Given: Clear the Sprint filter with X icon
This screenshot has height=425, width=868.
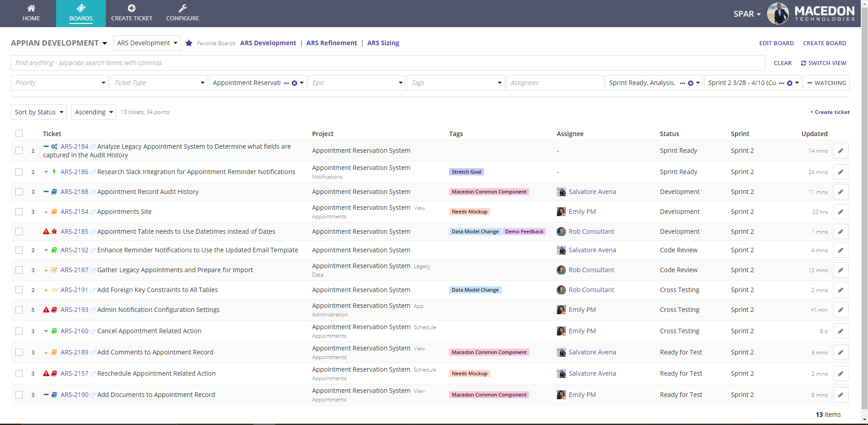Looking at the screenshot, I should (789, 83).
